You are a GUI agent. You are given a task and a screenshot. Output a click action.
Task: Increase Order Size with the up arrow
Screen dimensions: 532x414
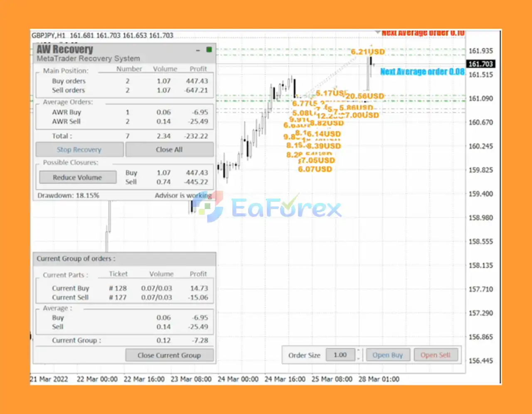click(359, 352)
